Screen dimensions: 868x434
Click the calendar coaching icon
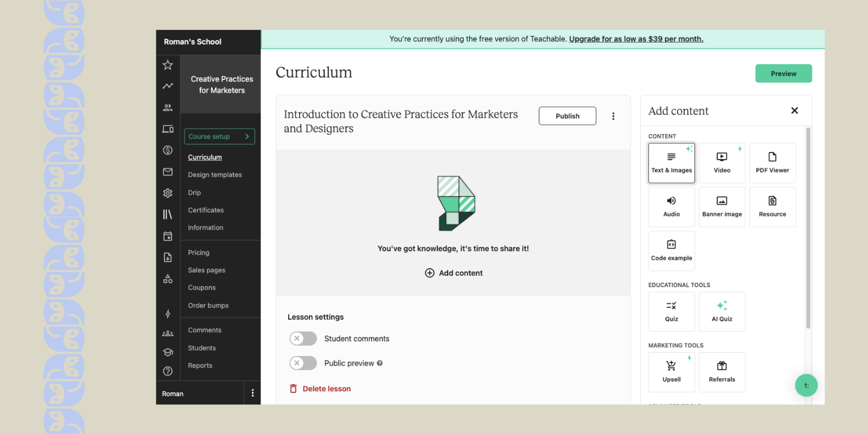point(167,236)
